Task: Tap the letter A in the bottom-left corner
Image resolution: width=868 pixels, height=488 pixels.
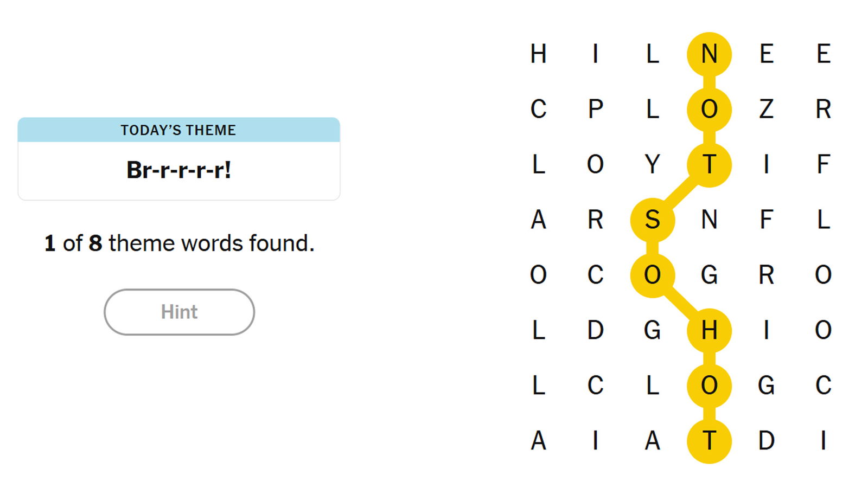Action: pyautogui.click(x=538, y=440)
